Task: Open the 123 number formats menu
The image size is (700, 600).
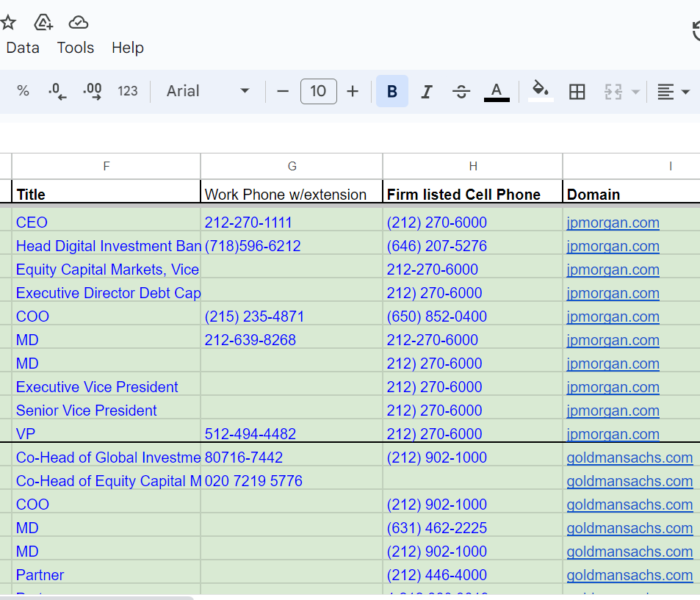Action: [128, 91]
